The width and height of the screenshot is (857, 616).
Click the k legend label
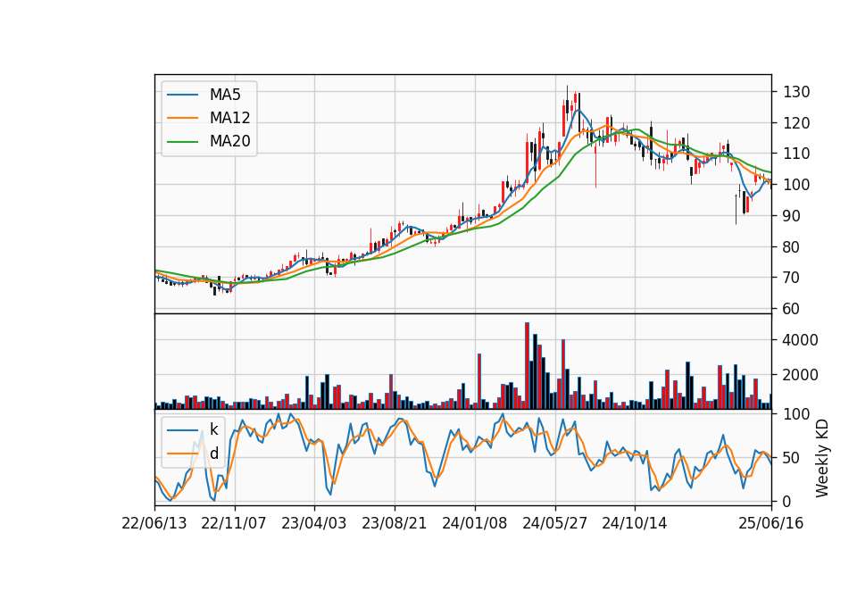click(x=213, y=429)
